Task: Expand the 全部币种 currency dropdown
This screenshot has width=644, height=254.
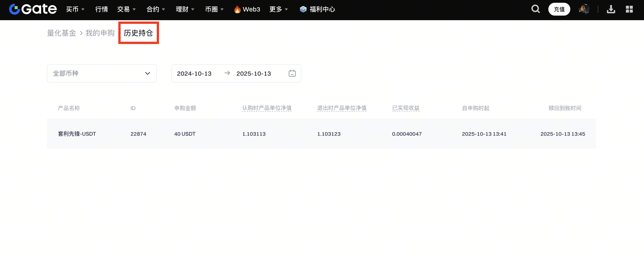Action: click(x=102, y=73)
